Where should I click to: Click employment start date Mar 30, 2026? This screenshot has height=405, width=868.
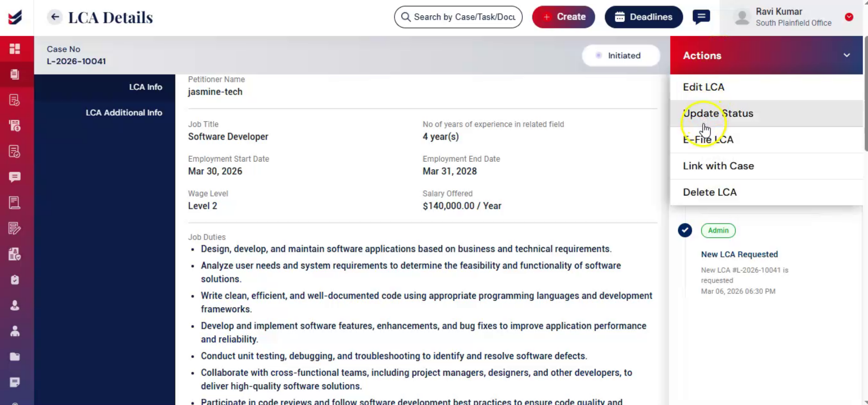[215, 171]
